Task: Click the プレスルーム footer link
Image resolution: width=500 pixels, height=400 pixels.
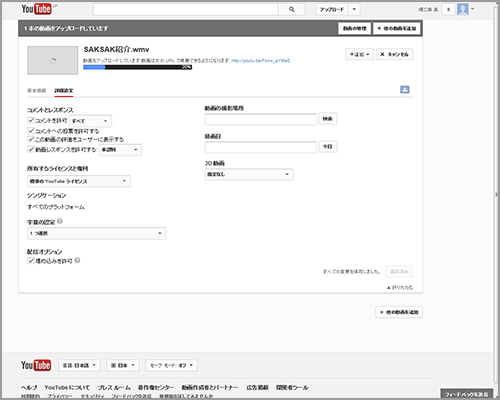Action: coord(114,387)
